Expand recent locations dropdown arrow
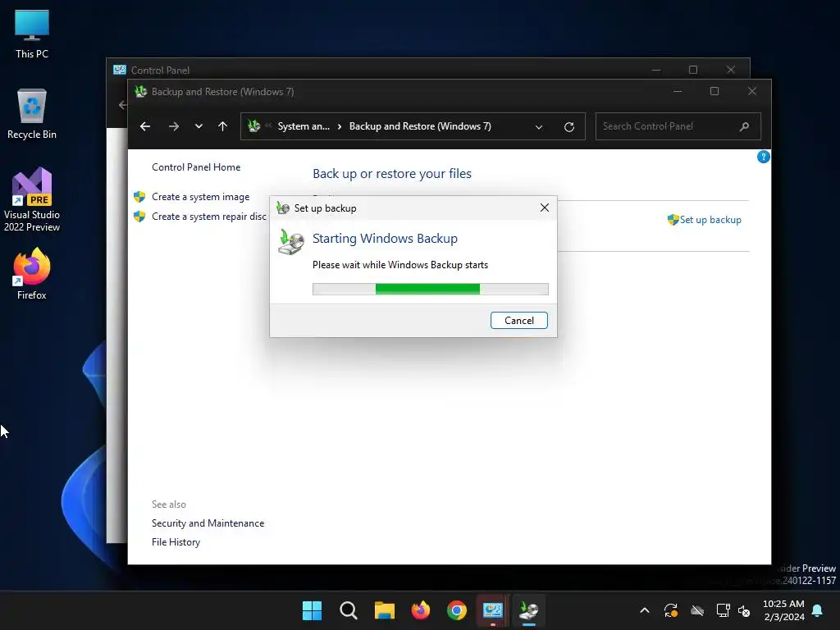 point(199,126)
